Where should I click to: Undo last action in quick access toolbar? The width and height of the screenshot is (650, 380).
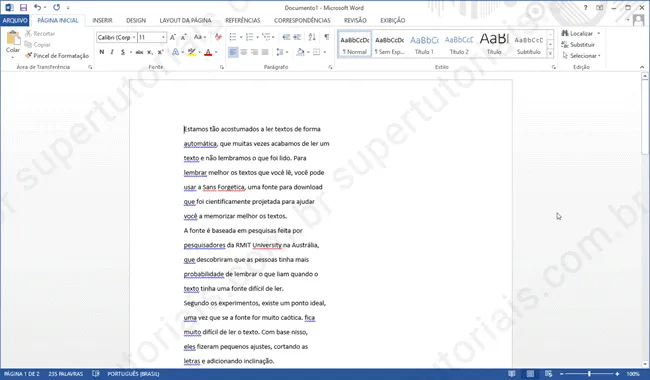click(37, 7)
